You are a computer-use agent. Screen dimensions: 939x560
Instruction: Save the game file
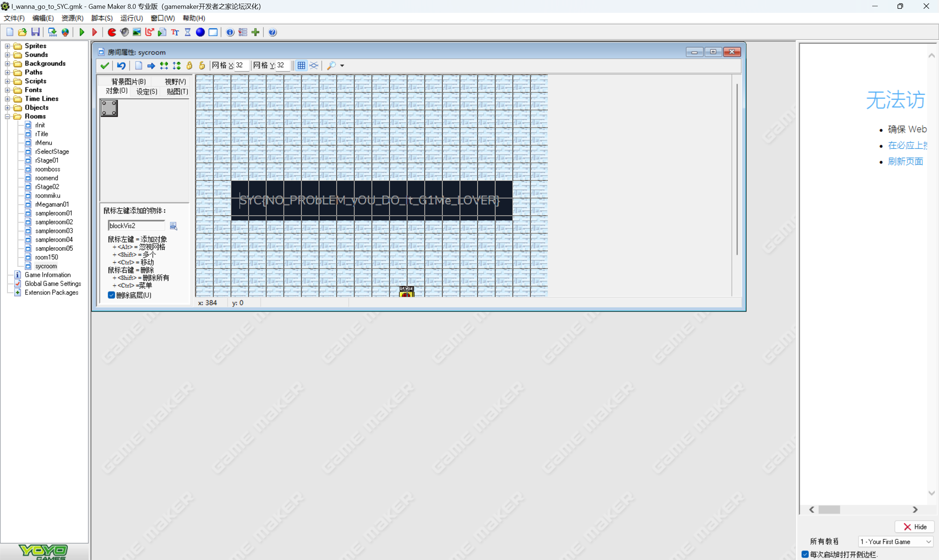tap(36, 32)
